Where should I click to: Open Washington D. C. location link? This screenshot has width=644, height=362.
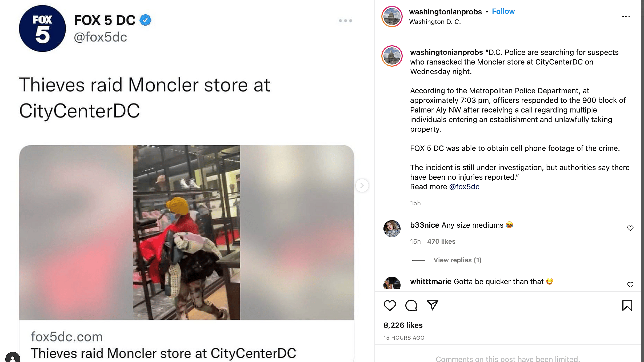pos(435,22)
